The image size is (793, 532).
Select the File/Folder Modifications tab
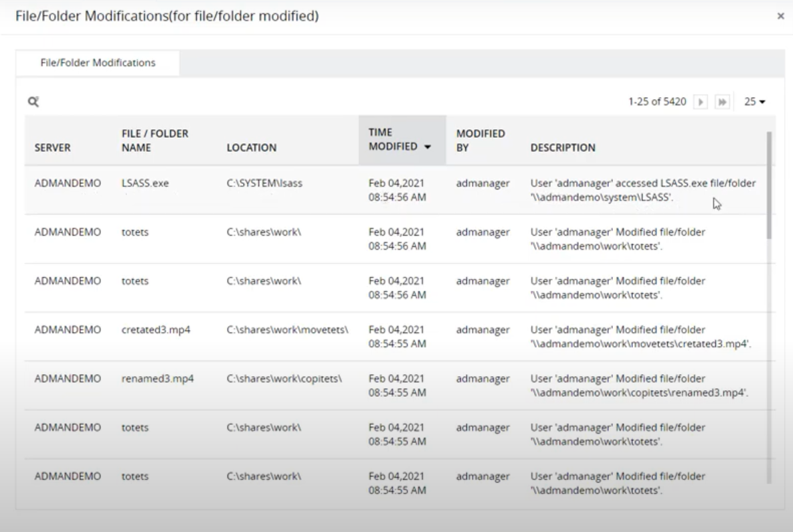tap(97, 63)
